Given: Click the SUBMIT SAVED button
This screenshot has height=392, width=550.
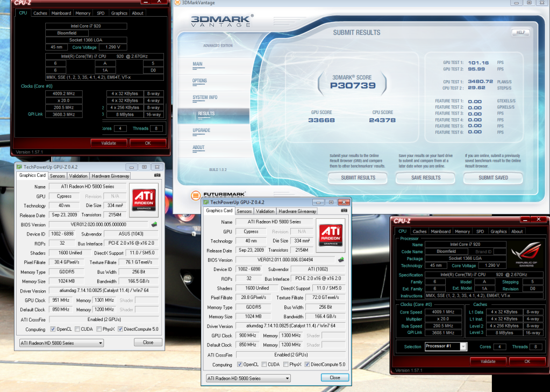Looking at the screenshot, I should [493, 177].
